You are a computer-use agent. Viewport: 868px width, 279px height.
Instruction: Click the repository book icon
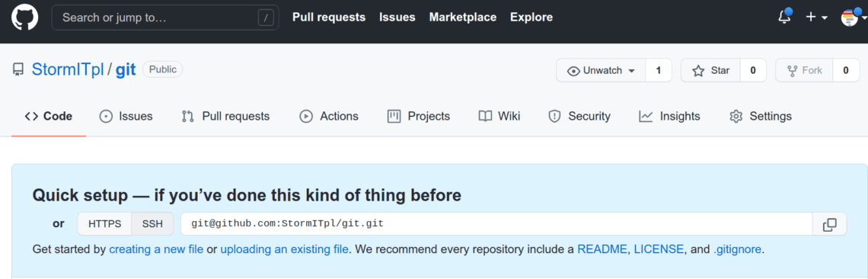pyautogui.click(x=18, y=70)
